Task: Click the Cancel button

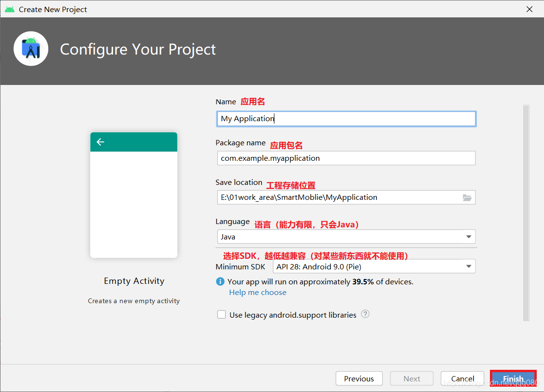Action: tap(462, 378)
